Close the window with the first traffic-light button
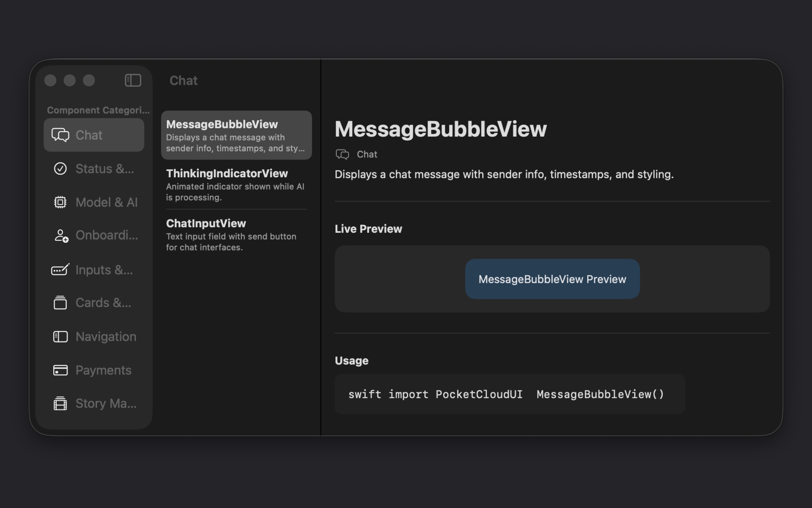This screenshot has width=812, height=508. click(x=50, y=80)
